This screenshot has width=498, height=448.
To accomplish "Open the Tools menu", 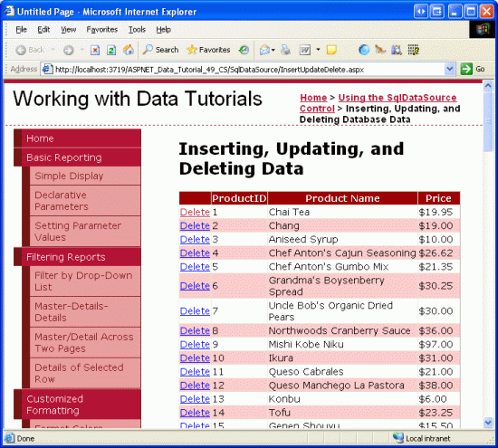I will 137,30.
